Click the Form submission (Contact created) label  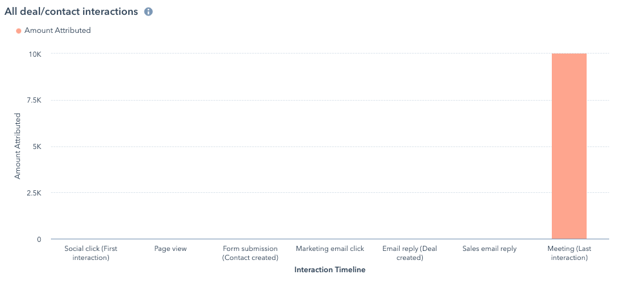pos(250,254)
